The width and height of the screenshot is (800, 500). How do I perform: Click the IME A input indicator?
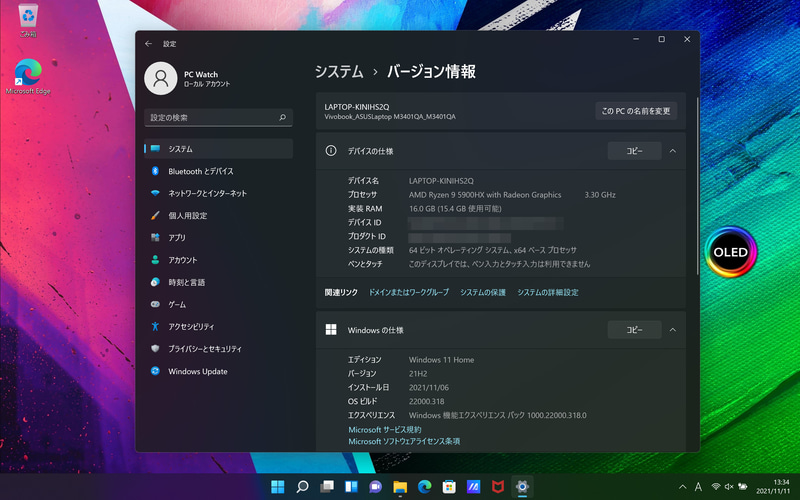698,487
